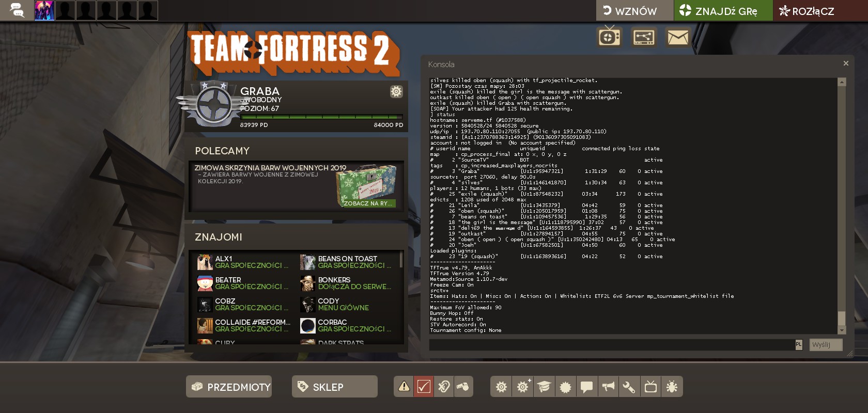Image resolution: width=868 pixels, height=413 pixels.
Task: Open the graduation cap training icon
Action: (x=544, y=387)
